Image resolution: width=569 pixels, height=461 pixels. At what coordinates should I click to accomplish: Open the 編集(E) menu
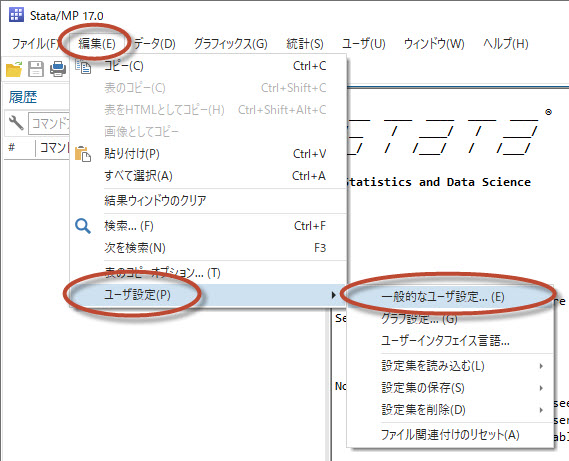tap(97, 44)
